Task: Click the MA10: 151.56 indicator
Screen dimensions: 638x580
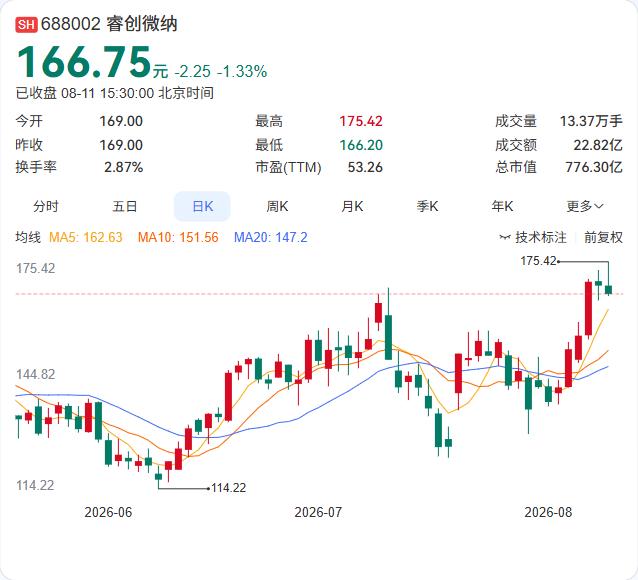Action: pyautogui.click(x=178, y=237)
